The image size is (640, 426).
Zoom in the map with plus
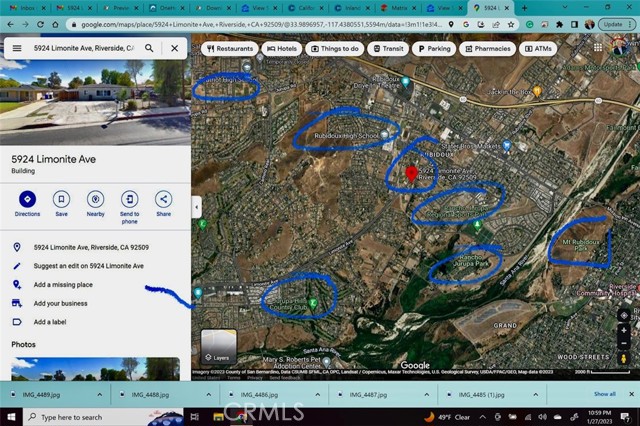[624, 331]
